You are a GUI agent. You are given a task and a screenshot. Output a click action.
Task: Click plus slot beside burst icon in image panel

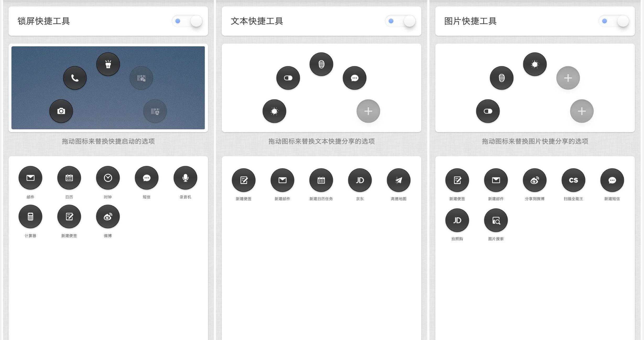[x=568, y=78]
